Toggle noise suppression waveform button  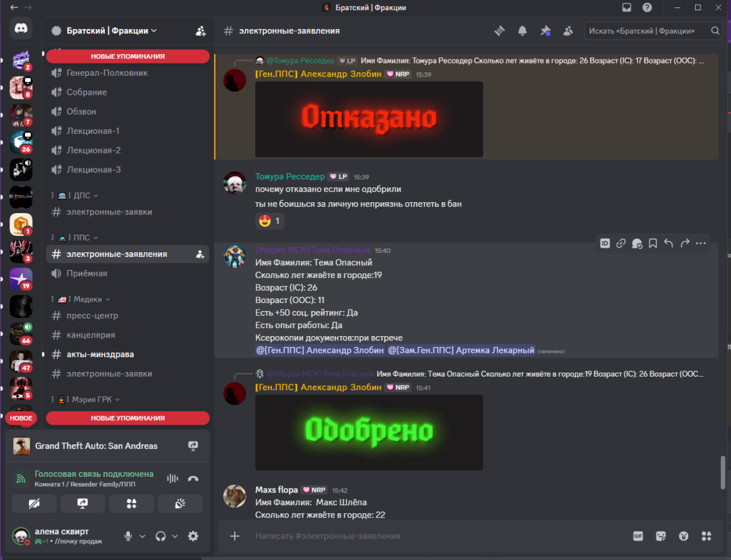tap(173, 478)
